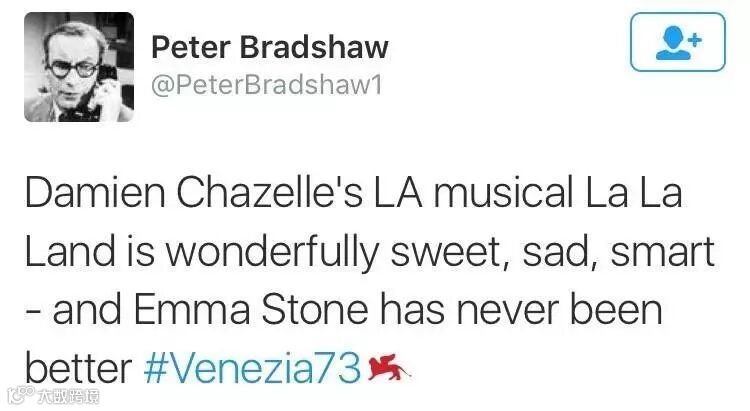Click the person-plus icon in the follow button
The width and height of the screenshot is (750, 411).
tap(677, 42)
